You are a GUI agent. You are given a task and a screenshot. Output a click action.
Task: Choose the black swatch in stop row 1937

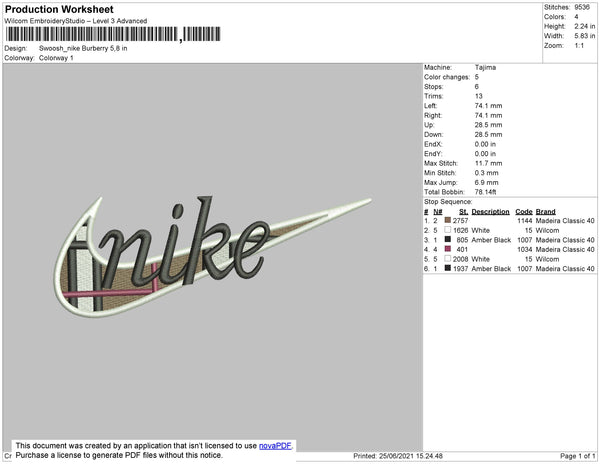[x=448, y=268]
